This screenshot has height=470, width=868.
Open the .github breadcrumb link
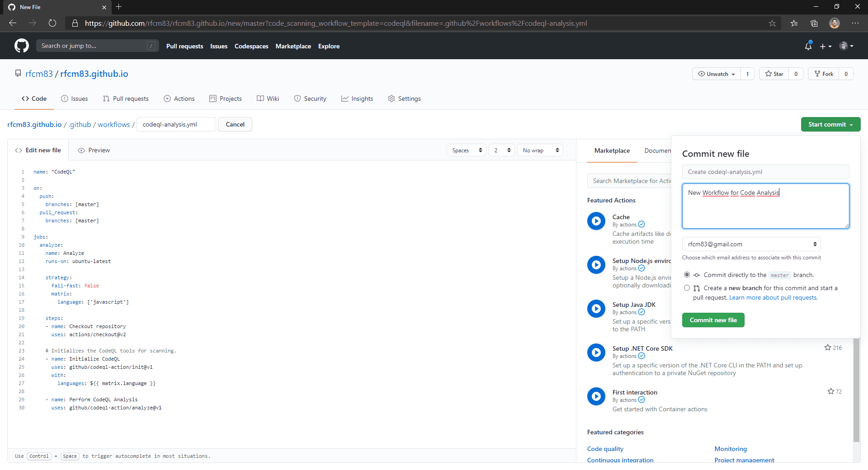click(80, 124)
